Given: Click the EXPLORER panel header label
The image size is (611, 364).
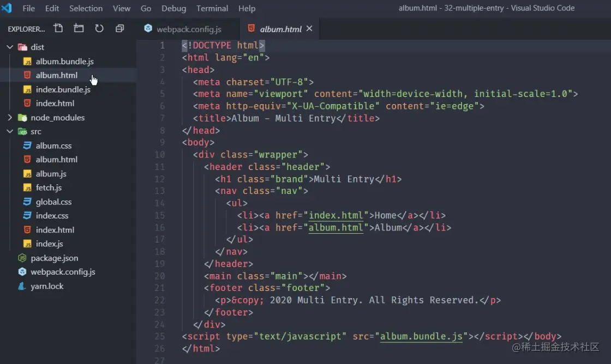Looking at the screenshot, I should pos(26,29).
